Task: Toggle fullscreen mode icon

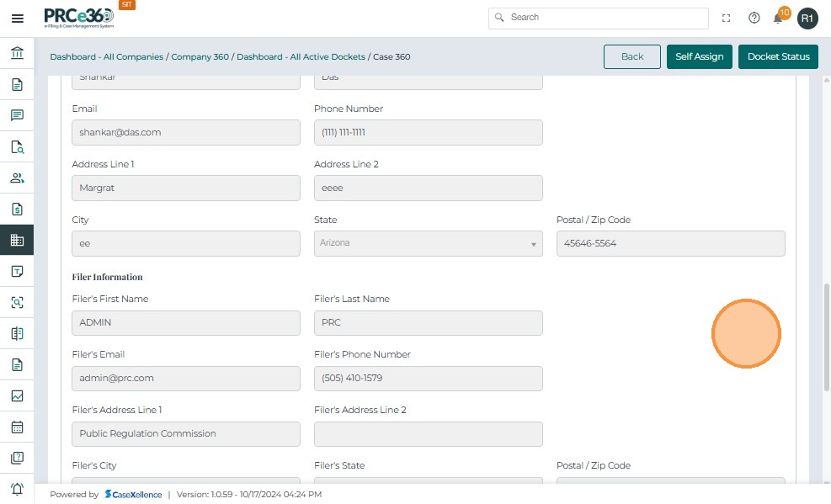Action: 727,18
